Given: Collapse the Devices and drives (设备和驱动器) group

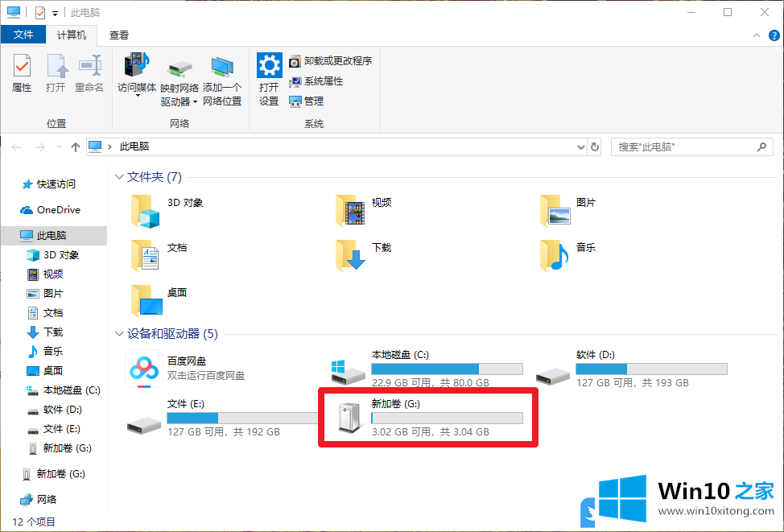Looking at the screenshot, I should click(x=119, y=333).
